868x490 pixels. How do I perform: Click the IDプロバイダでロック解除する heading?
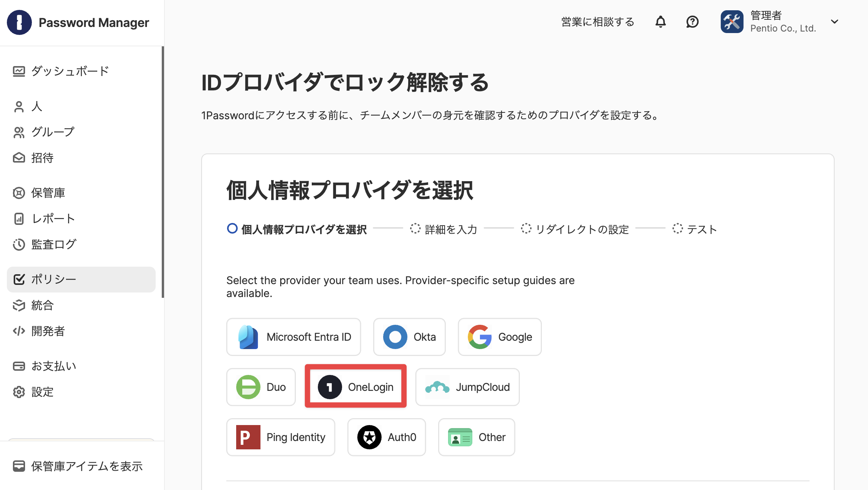(345, 82)
